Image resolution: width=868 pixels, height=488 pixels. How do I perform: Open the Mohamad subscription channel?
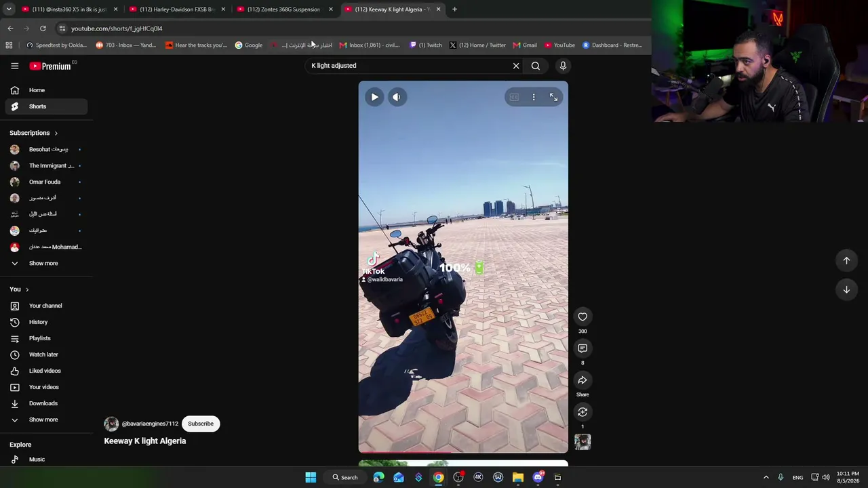pyautogui.click(x=46, y=247)
